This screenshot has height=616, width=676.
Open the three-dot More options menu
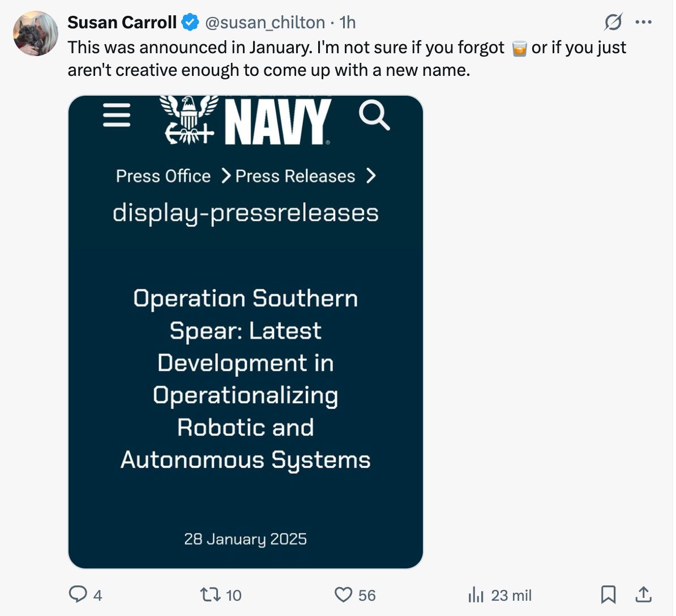pyautogui.click(x=644, y=23)
